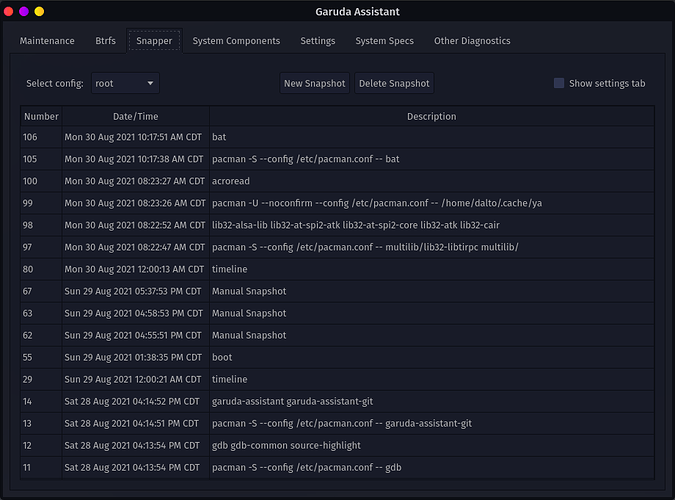The image size is (675, 500).
Task: Click the New Snapshot button
Action: 314,83
